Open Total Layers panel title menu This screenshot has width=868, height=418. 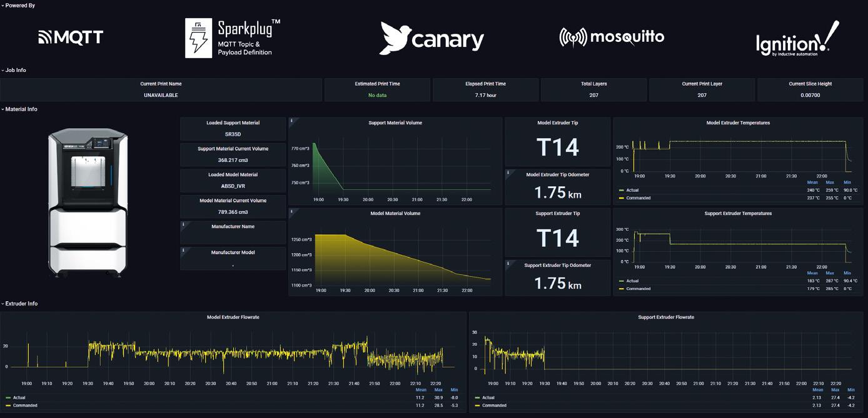pyautogui.click(x=593, y=84)
